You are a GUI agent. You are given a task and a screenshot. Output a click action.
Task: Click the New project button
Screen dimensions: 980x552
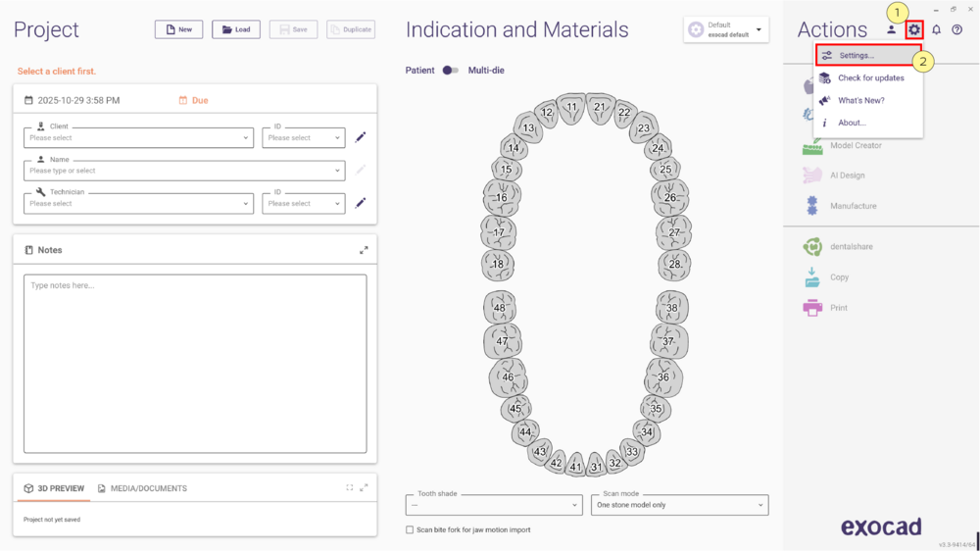pyautogui.click(x=178, y=29)
